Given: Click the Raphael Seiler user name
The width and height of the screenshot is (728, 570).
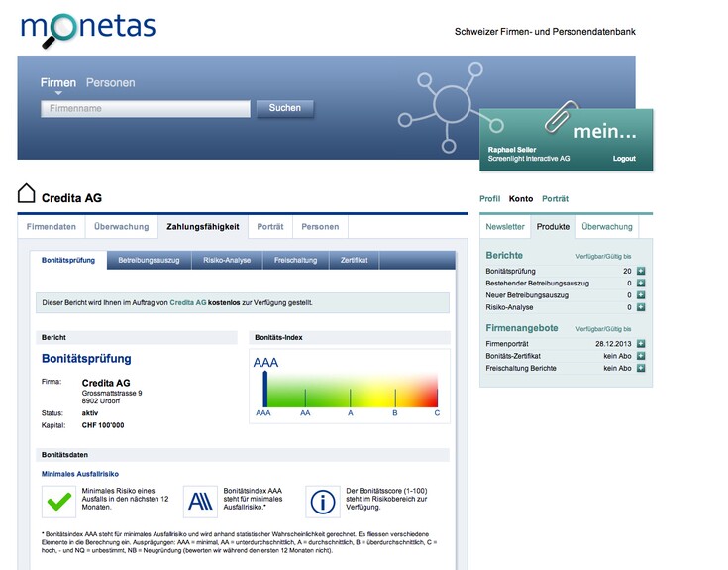Looking at the screenshot, I should (512, 150).
